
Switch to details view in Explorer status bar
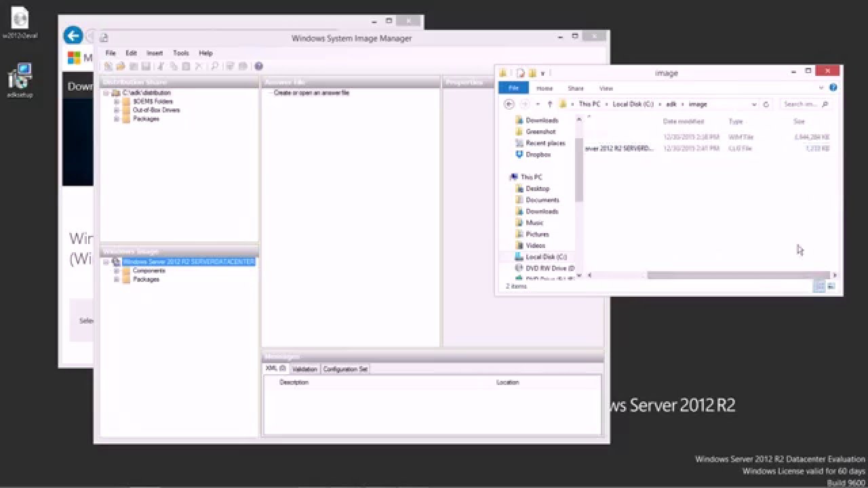click(819, 286)
